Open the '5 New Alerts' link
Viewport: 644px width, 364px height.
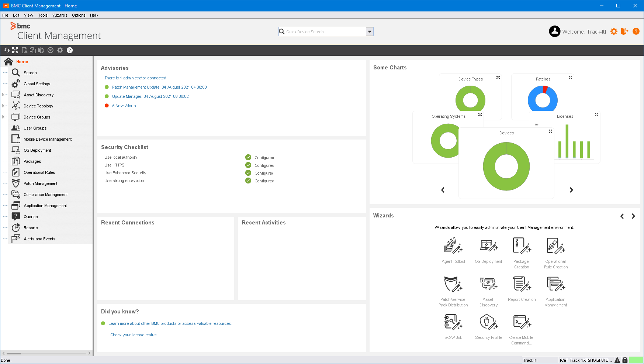pyautogui.click(x=124, y=106)
